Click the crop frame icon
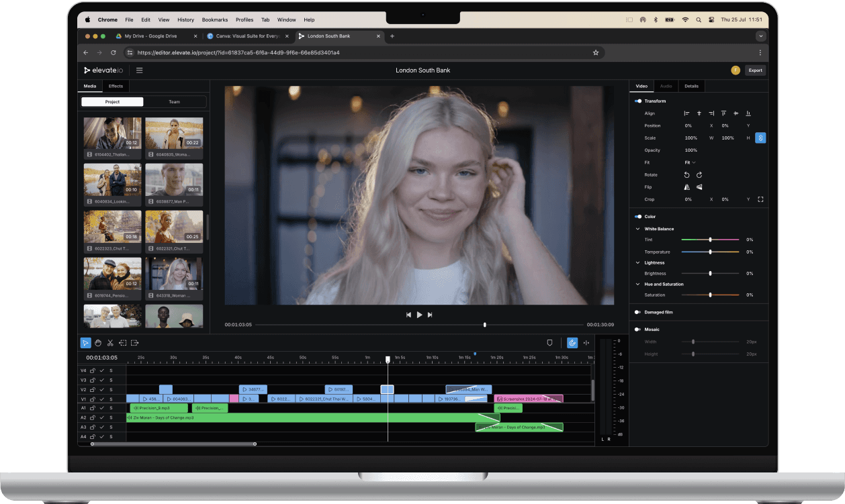Image resolution: width=845 pixels, height=504 pixels. (760, 199)
